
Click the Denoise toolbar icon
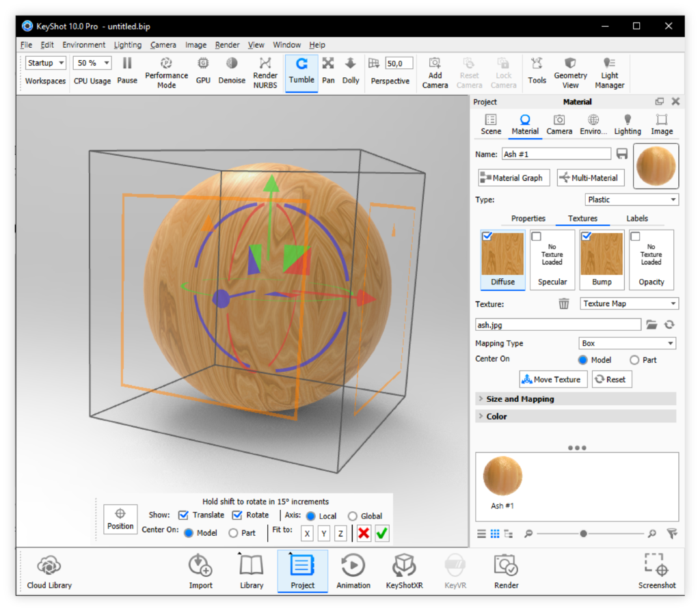click(x=232, y=71)
